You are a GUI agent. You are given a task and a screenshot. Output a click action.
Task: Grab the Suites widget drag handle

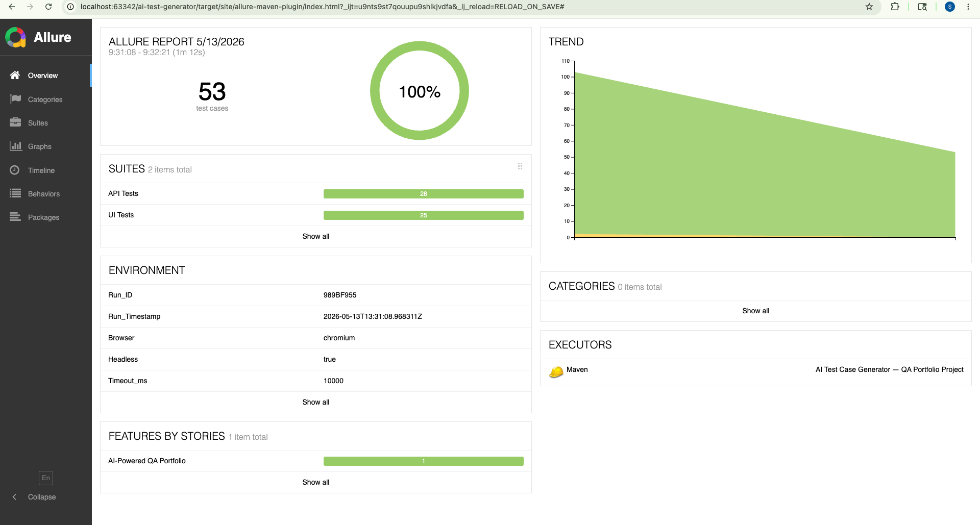(520, 166)
